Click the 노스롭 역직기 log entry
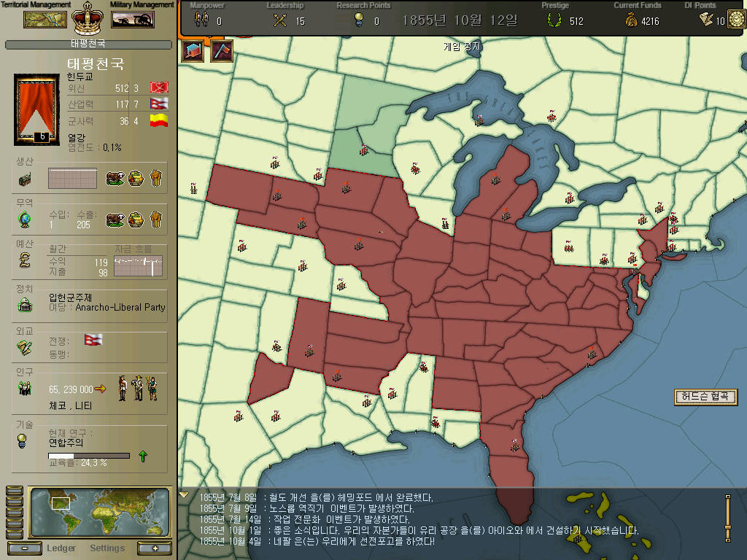The height and width of the screenshot is (560, 747). pyautogui.click(x=306, y=508)
